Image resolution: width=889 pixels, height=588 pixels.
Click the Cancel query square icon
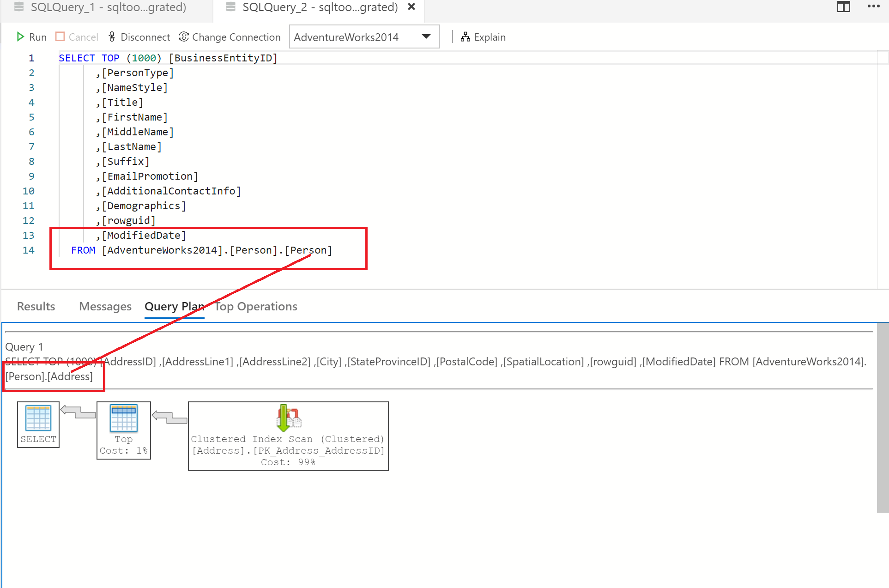(x=60, y=36)
